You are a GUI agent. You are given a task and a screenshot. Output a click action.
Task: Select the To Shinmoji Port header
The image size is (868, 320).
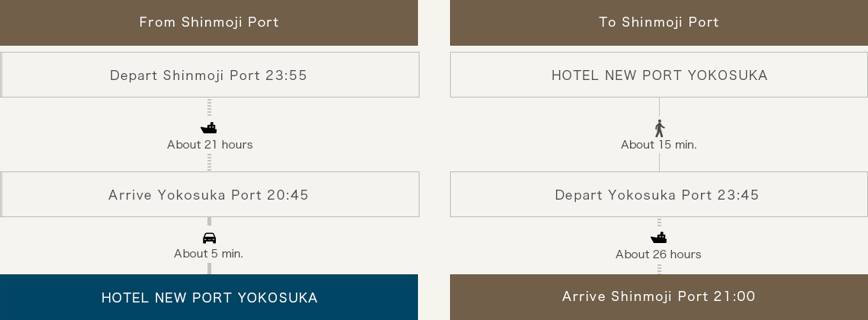[x=659, y=23]
